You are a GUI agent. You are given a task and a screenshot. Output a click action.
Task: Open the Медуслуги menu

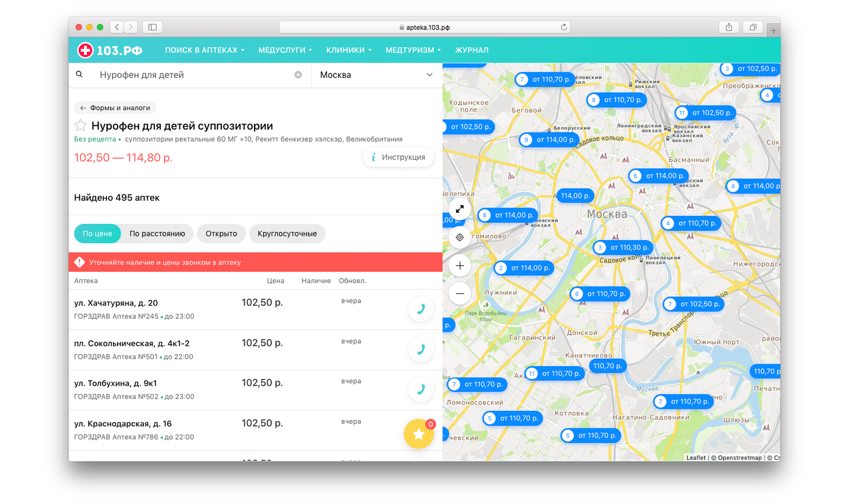tap(285, 50)
